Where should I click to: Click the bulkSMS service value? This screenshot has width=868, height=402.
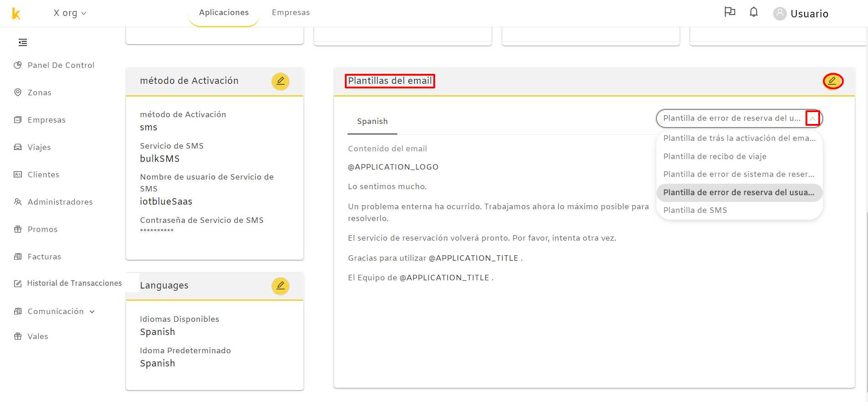[x=160, y=159]
